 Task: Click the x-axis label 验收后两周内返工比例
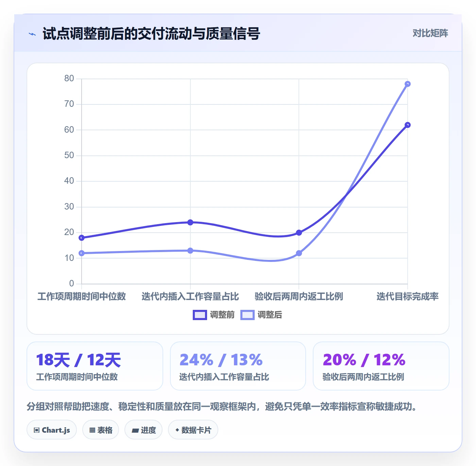point(299,297)
